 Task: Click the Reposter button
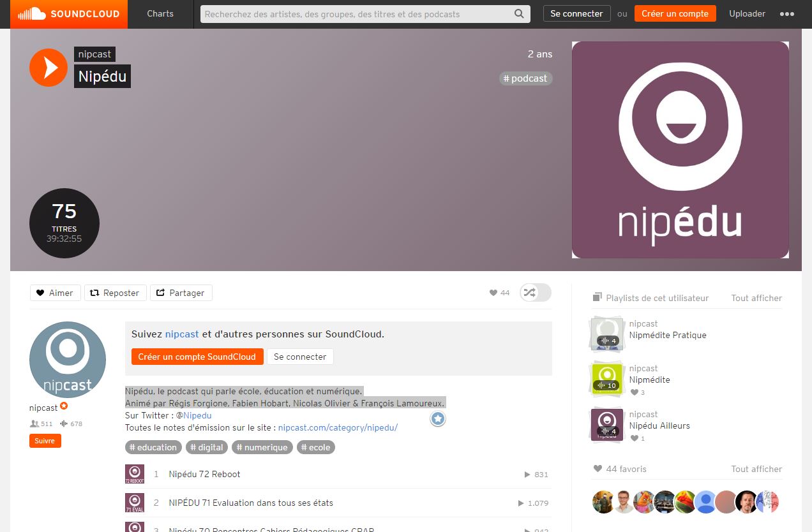[116, 293]
